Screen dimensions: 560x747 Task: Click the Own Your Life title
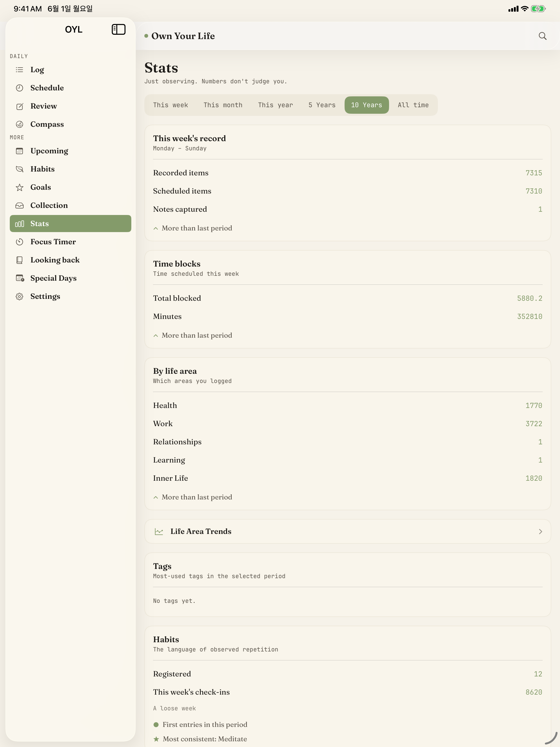click(183, 36)
